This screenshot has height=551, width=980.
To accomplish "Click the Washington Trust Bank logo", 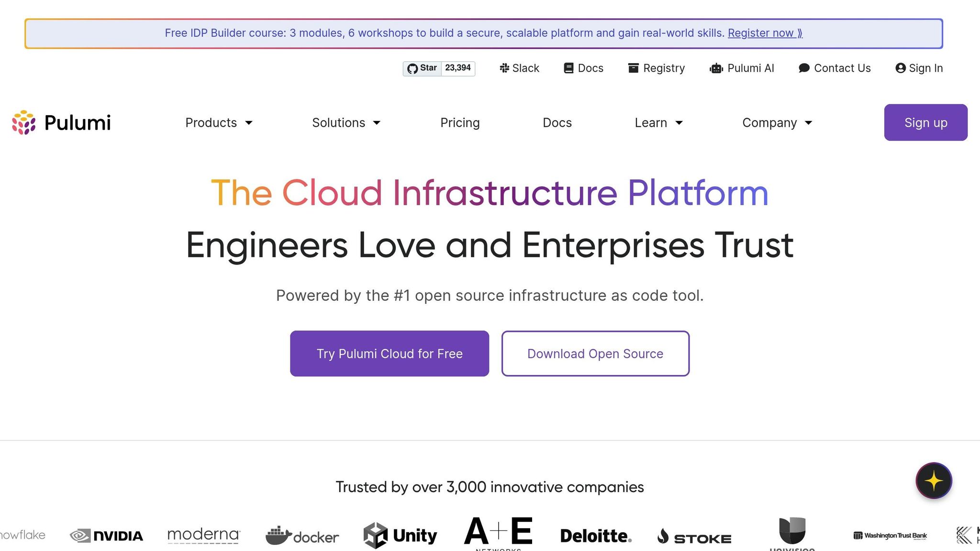I will (890, 536).
